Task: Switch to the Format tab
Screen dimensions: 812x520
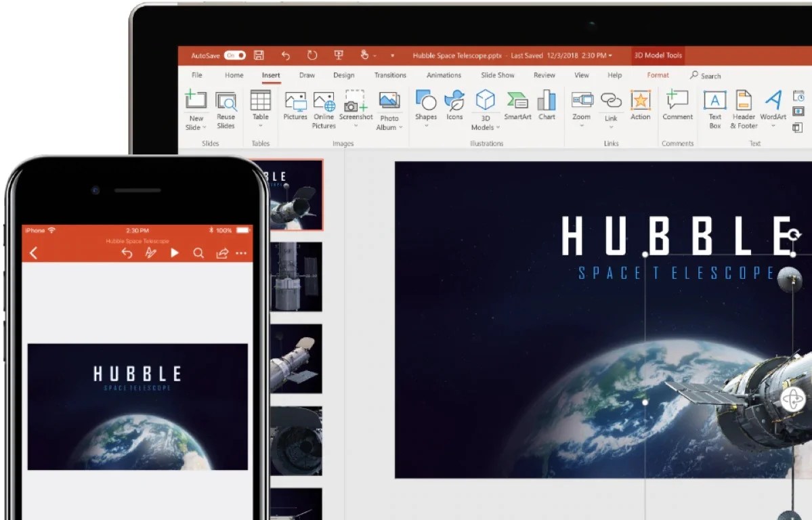Action: click(658, 75)
